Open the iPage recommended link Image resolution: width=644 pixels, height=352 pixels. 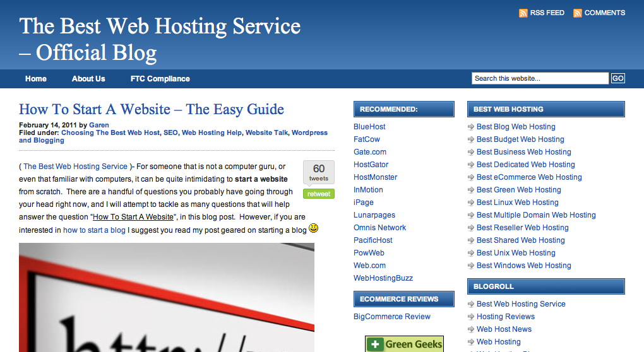coord(364,202)
